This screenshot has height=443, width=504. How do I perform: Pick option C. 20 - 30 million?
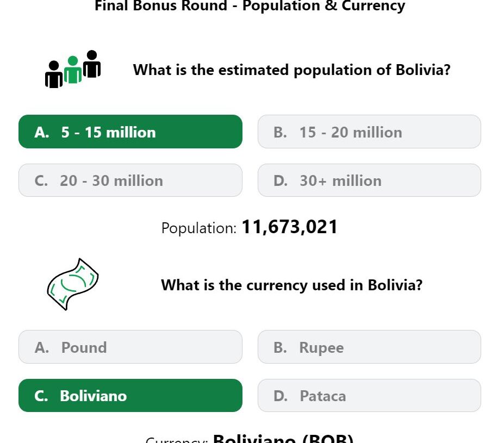click(x=130, y=180)
